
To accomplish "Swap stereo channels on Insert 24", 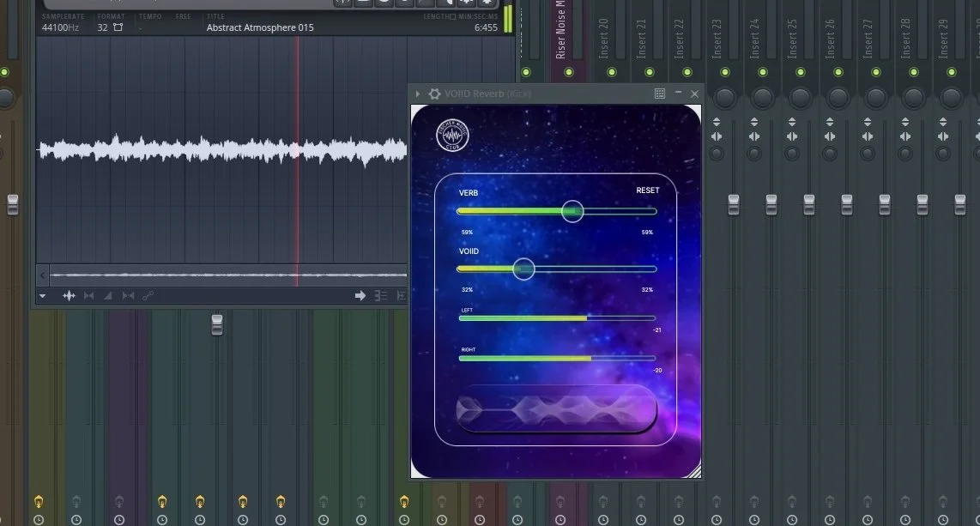I will point(754,136).
